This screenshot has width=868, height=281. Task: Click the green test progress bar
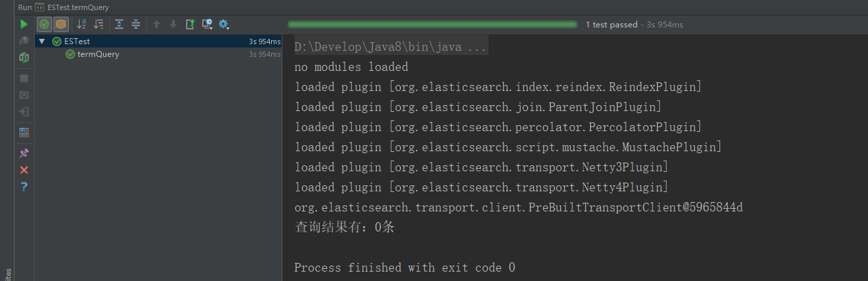point(432,25)
